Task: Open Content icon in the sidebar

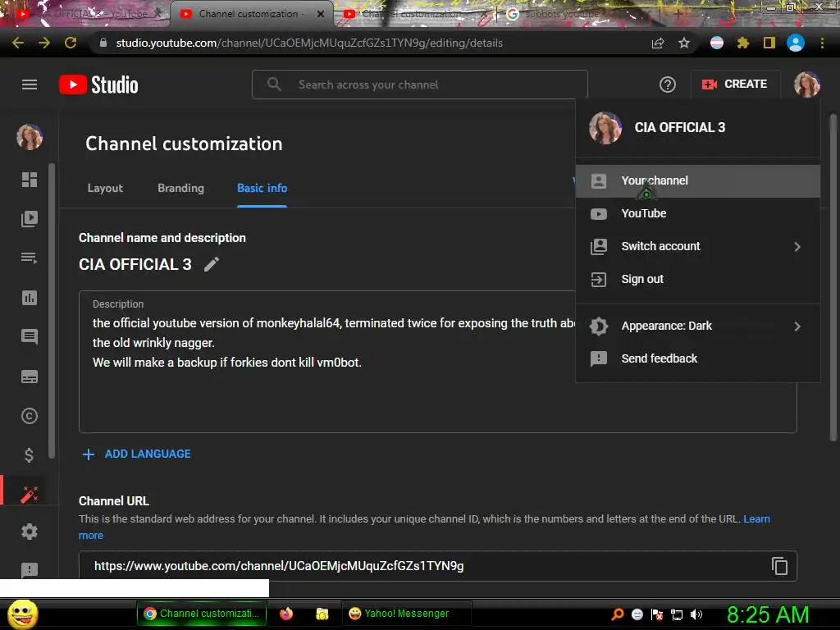Action: pos(30,218)
